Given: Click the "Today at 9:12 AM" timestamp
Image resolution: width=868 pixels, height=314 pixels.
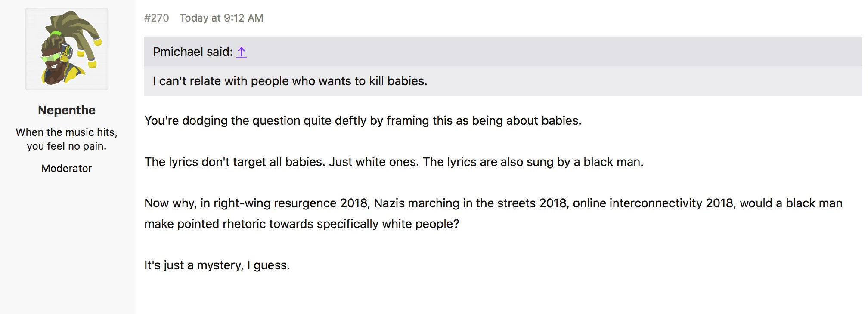Looking at the screenshot, I should pos(221,18).
